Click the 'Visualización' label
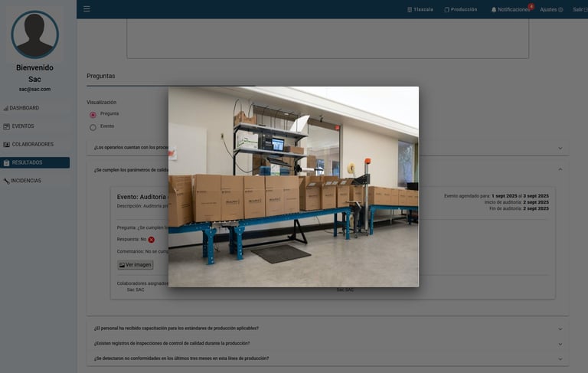The width and height of the screenshot is (588, 373). [x=102, y=102]
